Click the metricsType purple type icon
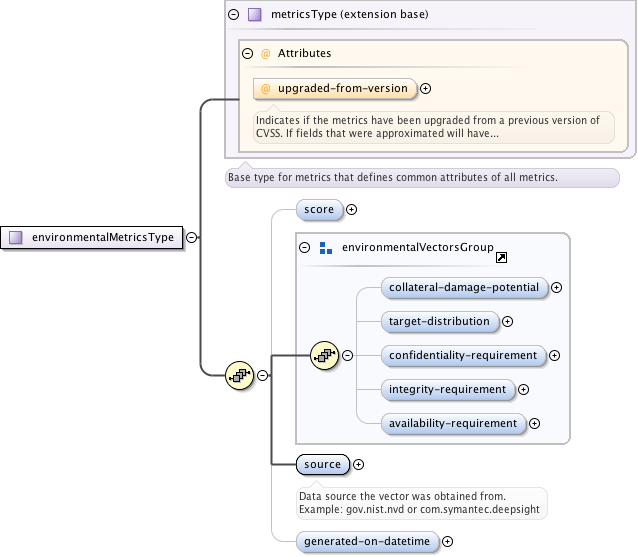 click(255, 15)
